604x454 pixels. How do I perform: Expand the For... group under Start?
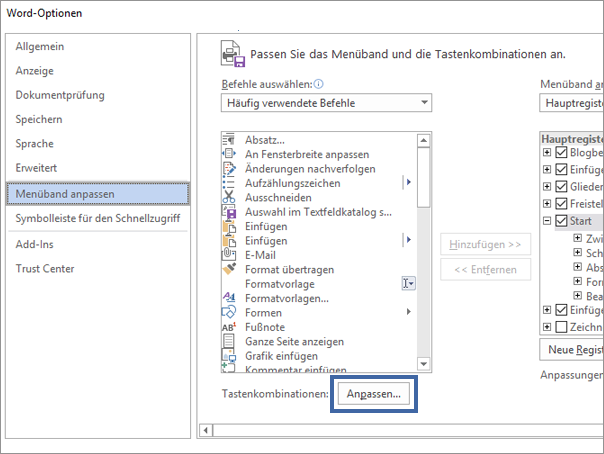(x=577, y=281)
